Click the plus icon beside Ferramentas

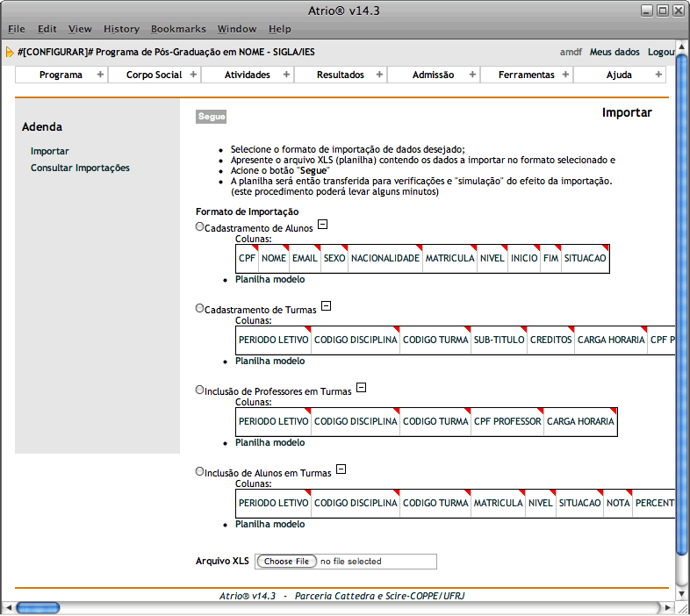click(x=564, y=75)
